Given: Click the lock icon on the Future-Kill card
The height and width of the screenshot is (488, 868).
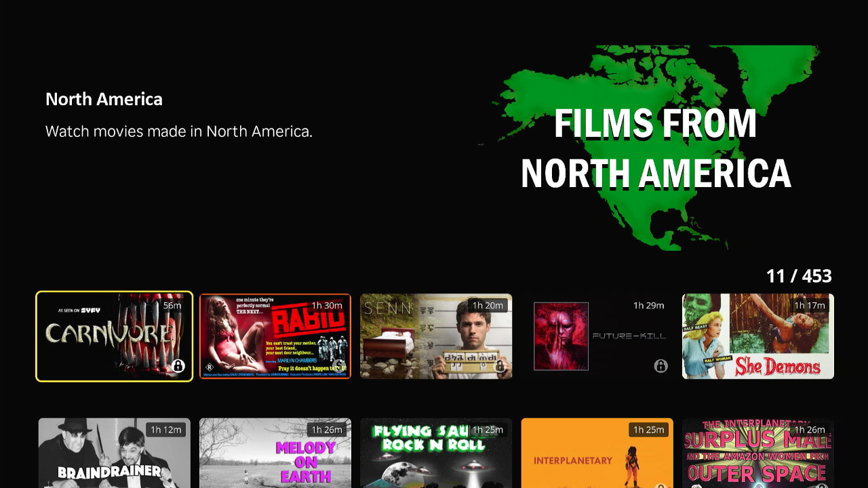Looking at the screenshot, I should 660,366.
